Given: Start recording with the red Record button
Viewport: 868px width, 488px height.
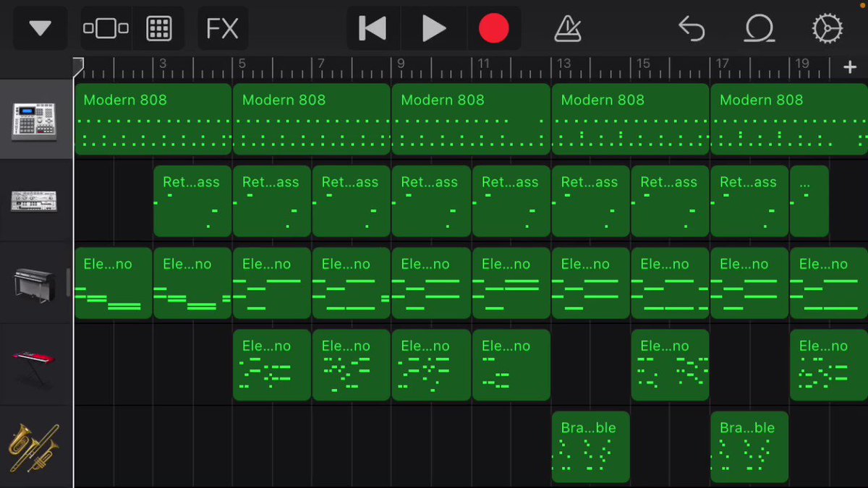Looking at the screenshot, I should tap(494, 28).
